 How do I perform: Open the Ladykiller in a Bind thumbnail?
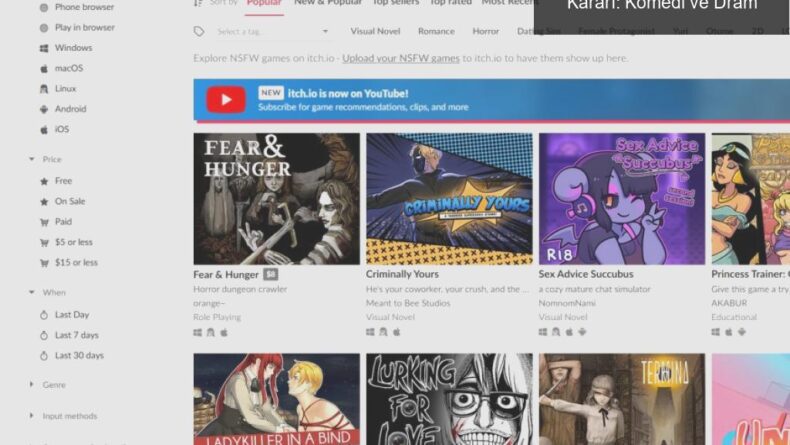click(277, 399)
